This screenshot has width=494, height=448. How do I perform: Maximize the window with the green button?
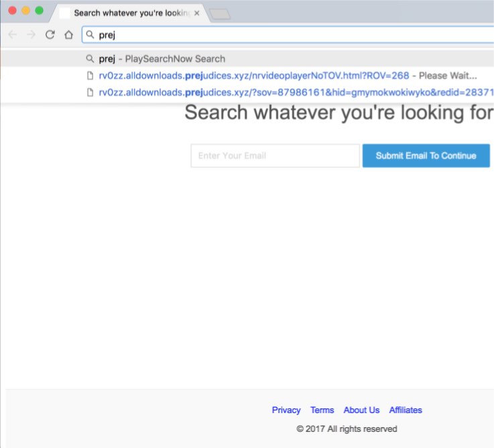40,11
